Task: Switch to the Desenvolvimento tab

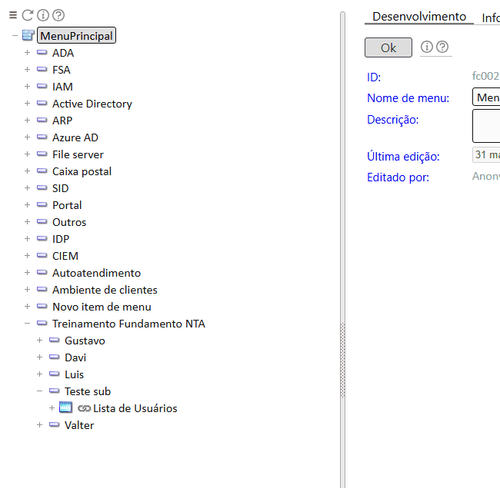Action: point(419,17)
